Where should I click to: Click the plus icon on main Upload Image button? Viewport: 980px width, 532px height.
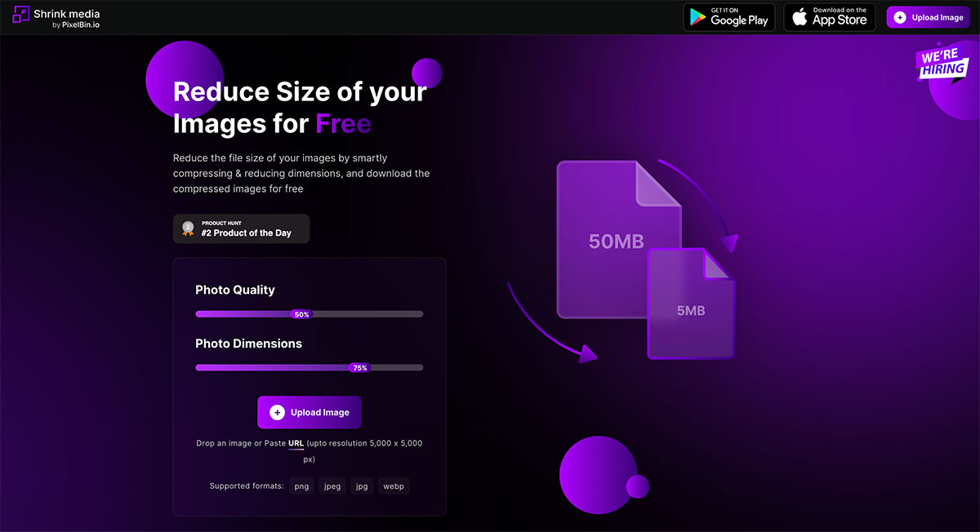(x=277, y=413)
